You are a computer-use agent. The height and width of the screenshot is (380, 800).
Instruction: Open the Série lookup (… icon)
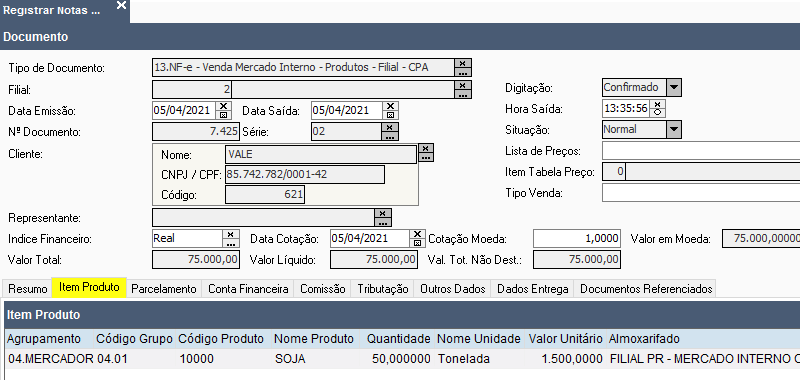pos(390,136)
